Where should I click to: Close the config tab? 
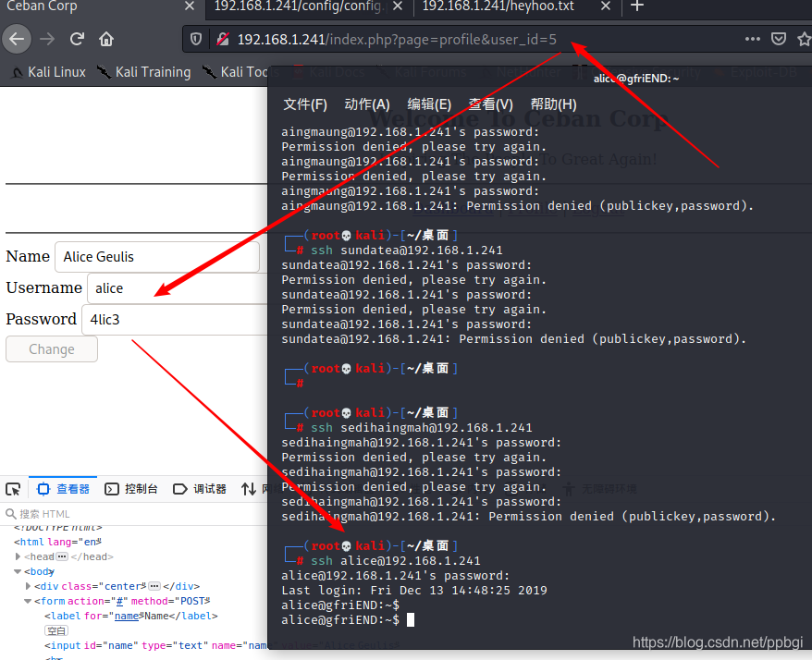click(397, 6)
